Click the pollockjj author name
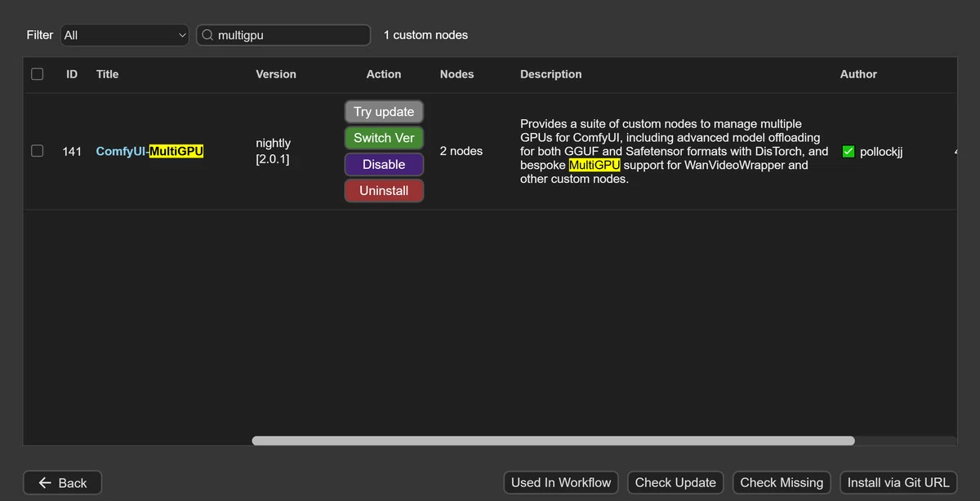Screen dimensions: 980x501 pyautogui.click(x=881, y=152)
